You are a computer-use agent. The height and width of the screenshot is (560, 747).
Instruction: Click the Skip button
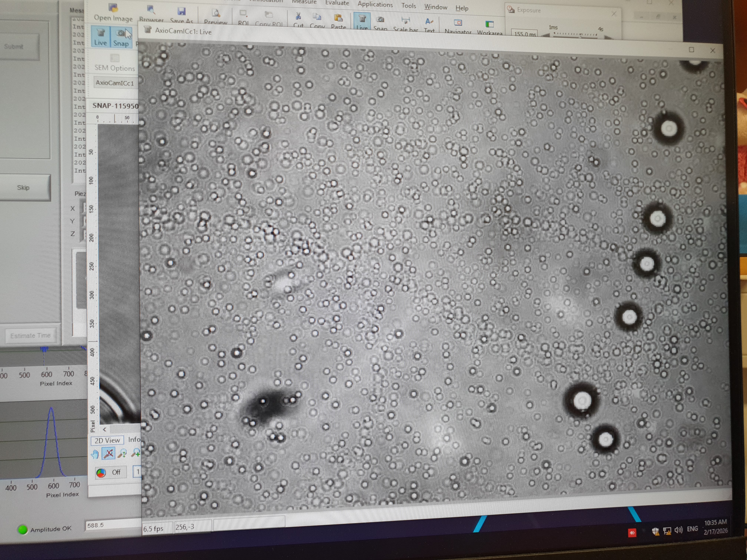click(x=24, y=187)
